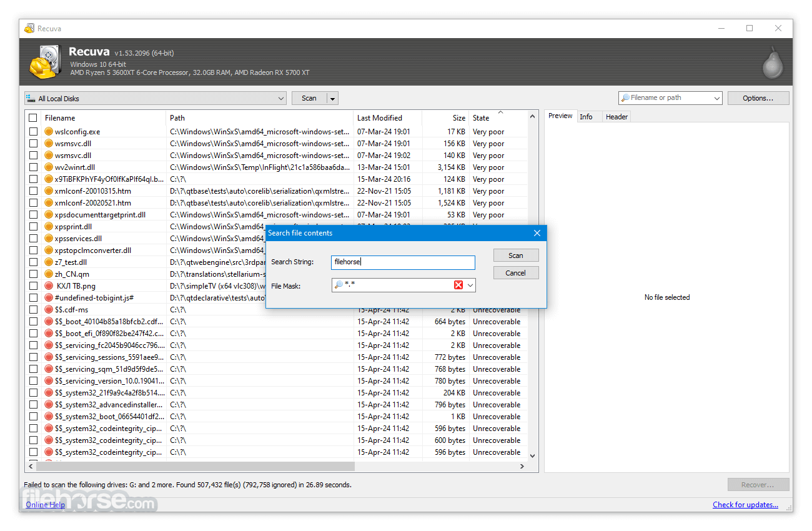Tick the checkbox for zh_CN.qm

33,274
